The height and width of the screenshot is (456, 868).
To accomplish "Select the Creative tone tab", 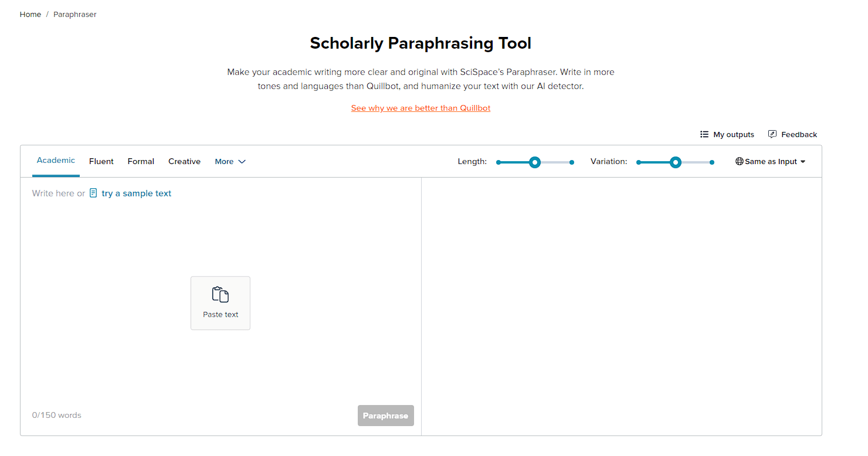I will pos(184,161).
